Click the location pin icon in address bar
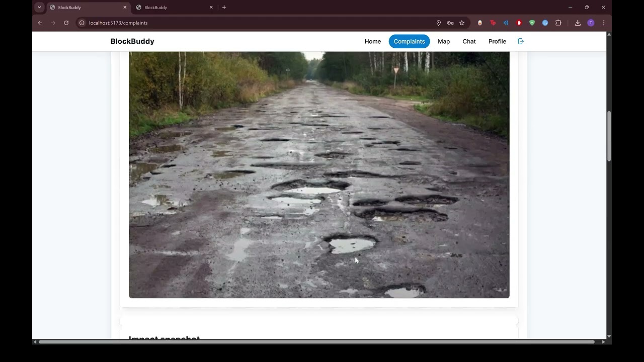This screenshot has height=362, width=644. tap(439, 23)
